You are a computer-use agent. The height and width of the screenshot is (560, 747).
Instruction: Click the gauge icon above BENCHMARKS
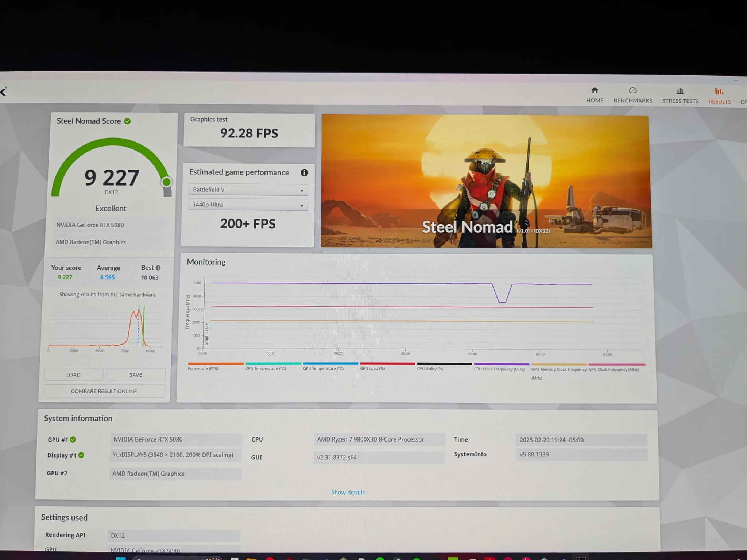[632, 90]
